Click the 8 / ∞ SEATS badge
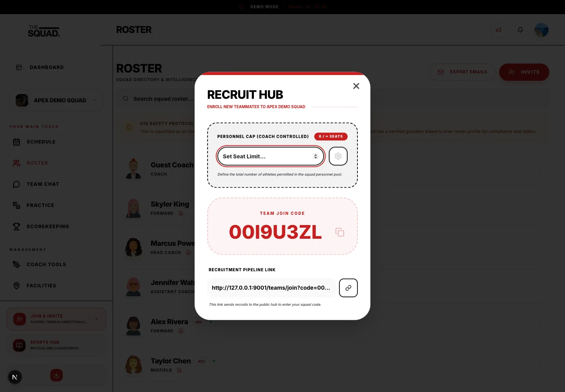 tap(331, 136)
